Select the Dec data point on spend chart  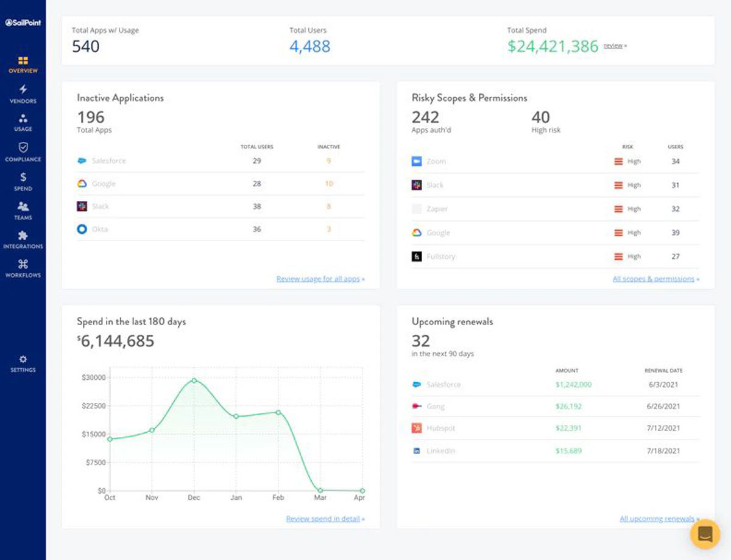click(194, 380)
